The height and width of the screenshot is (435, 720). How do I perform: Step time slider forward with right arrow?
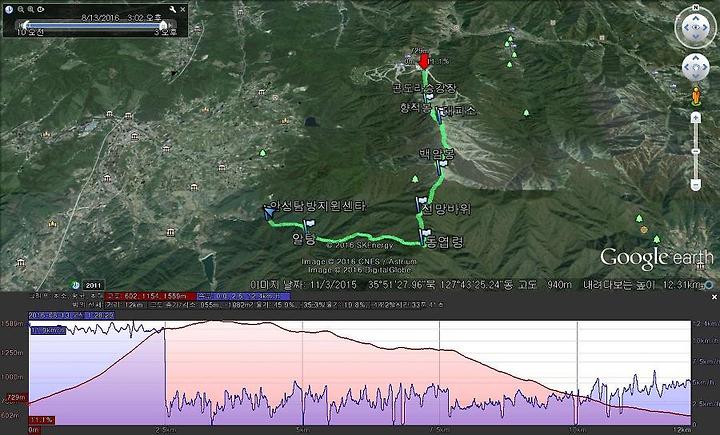[171, 25]
